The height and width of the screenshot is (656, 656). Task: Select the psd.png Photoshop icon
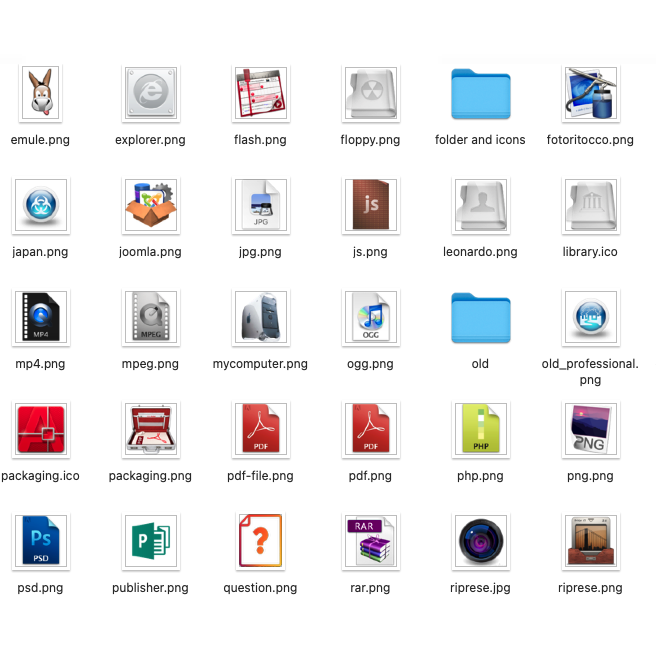41,542
